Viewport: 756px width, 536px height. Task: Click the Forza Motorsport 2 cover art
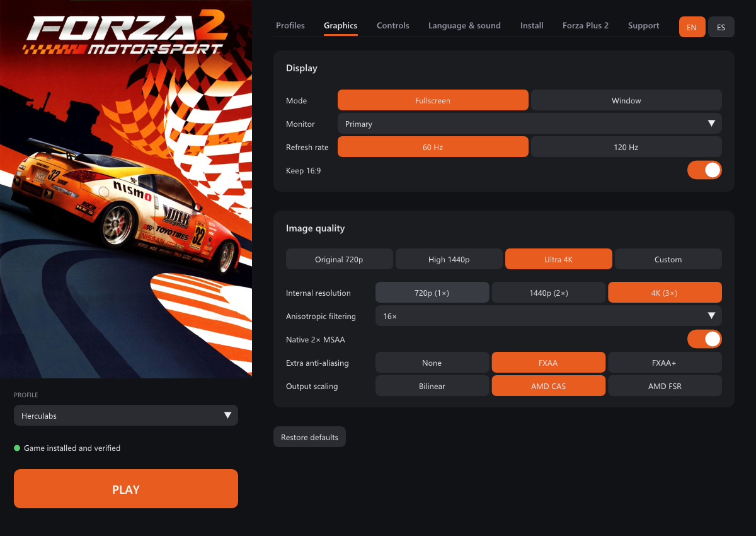[126, 189]
